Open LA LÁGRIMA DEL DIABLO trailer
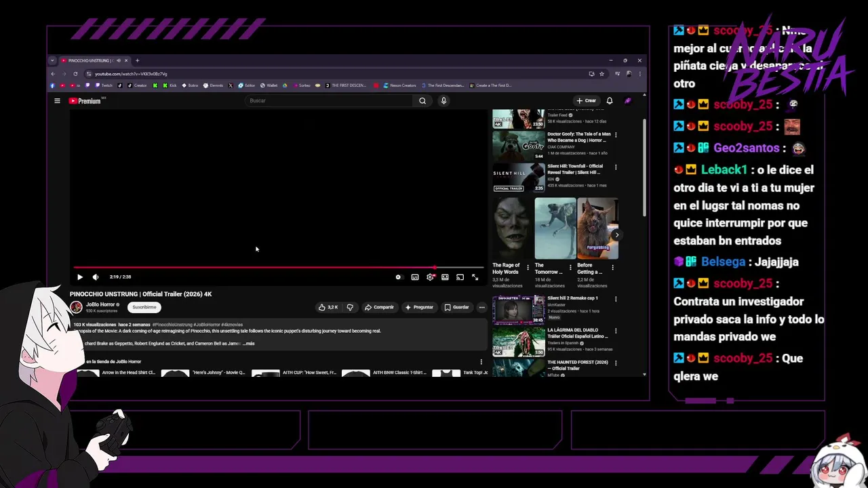 pyautogui.click(x=518, y=341)
